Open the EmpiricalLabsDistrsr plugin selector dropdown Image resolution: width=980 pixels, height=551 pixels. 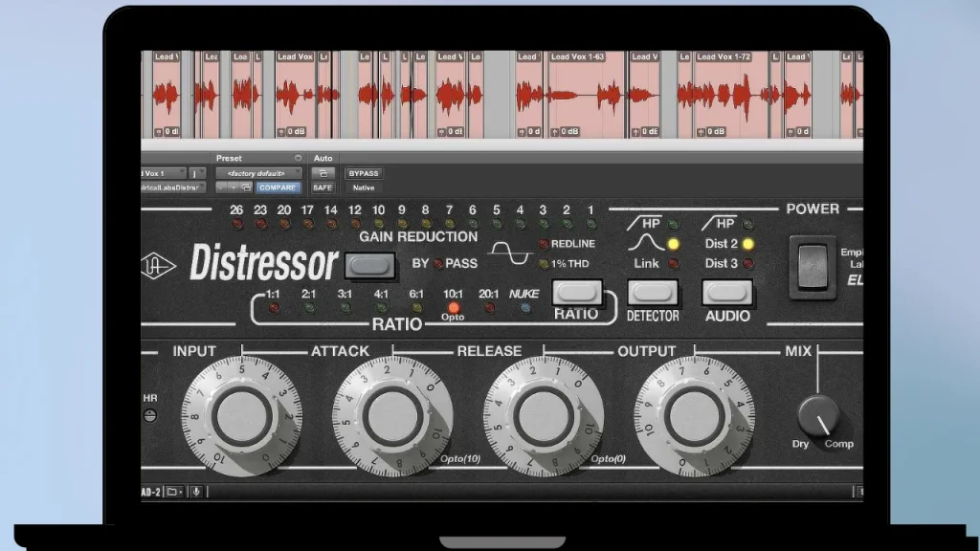(173, 187)
